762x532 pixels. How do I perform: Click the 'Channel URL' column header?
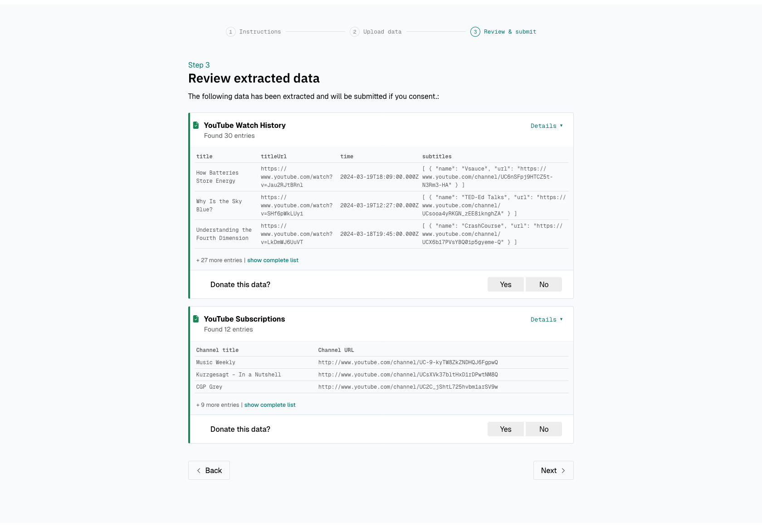point(336,350)
